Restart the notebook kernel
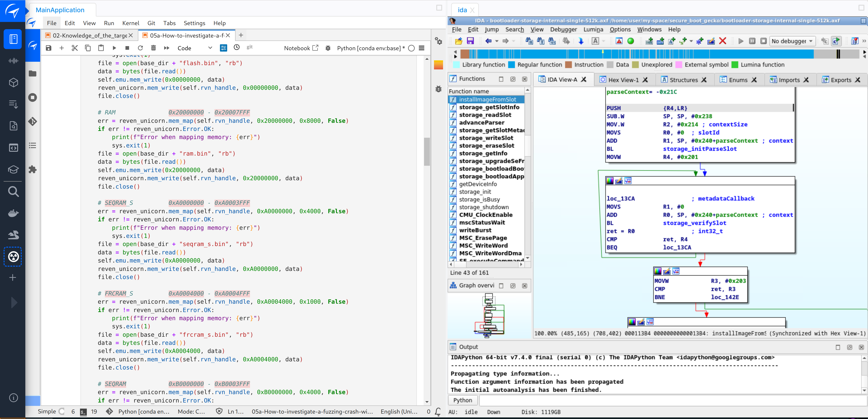 click(141, 48)
